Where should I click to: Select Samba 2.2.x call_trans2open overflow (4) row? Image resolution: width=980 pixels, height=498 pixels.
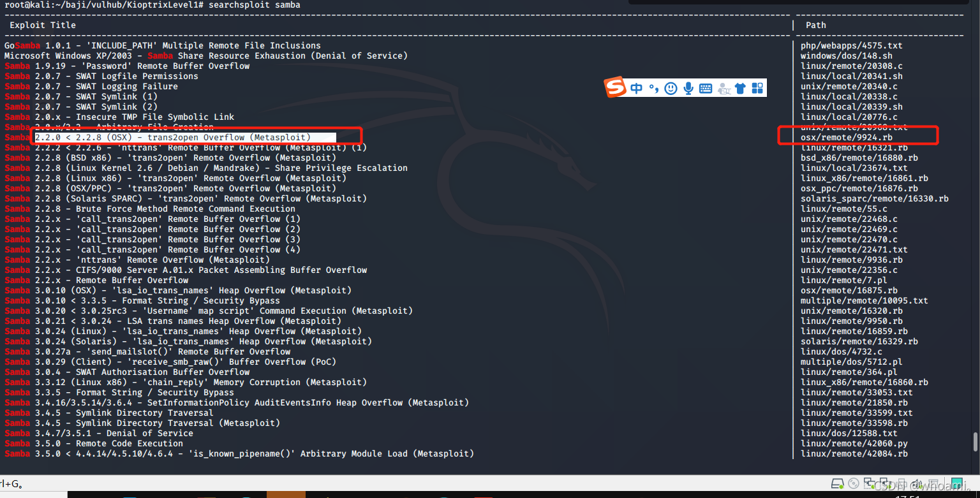(152, 249)
